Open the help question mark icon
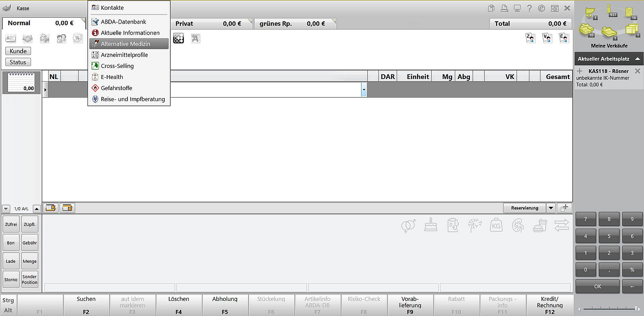This screenshot has width=644, height=316. pyautogui.click(x=529, y=8)
